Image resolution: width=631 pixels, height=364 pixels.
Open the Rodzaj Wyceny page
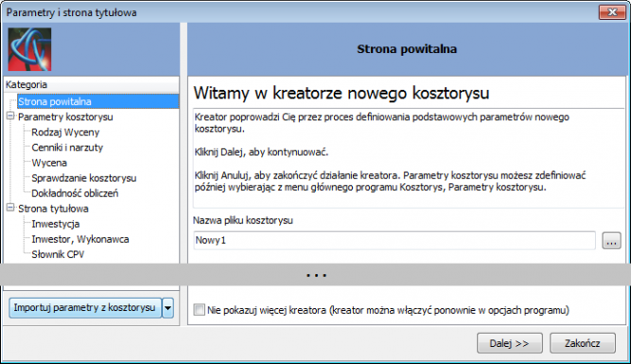click(65, 132)
